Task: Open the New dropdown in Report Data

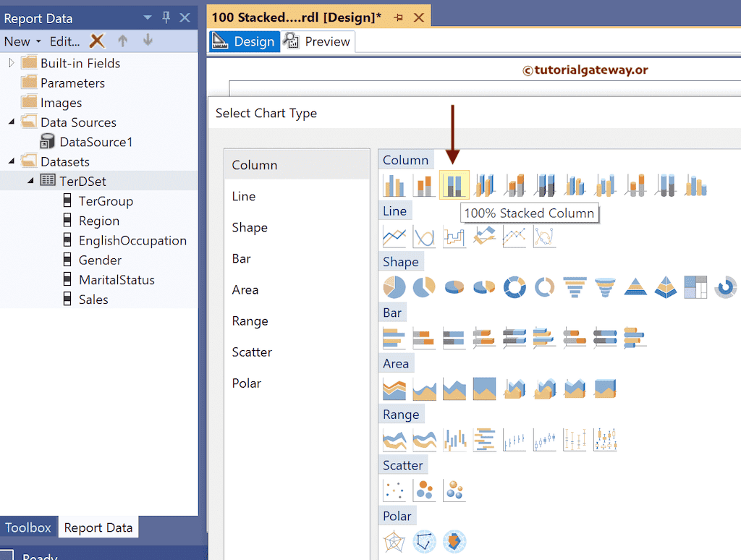Action: [x=22, y=41]
